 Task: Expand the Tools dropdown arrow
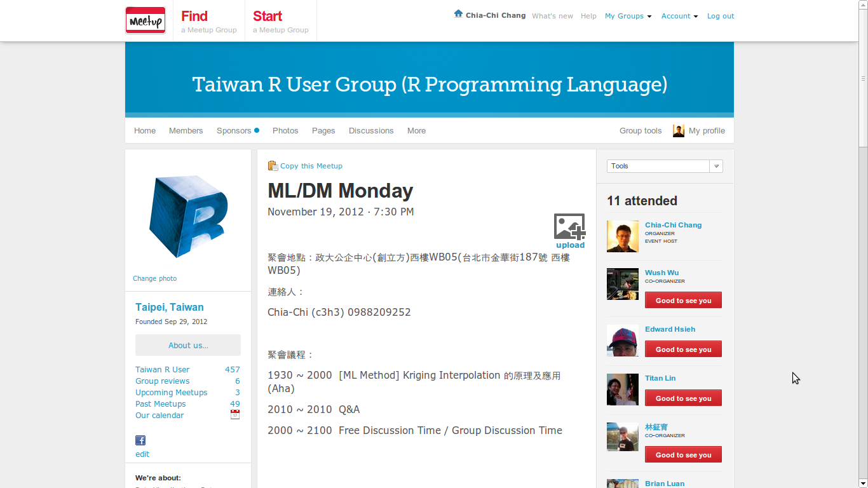[716, 166]
